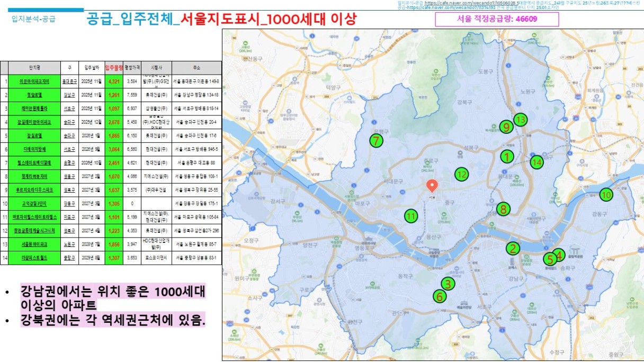Click 4,321 value in first table row
Screen dimensions: 644x362
click(x=114, y=82)
